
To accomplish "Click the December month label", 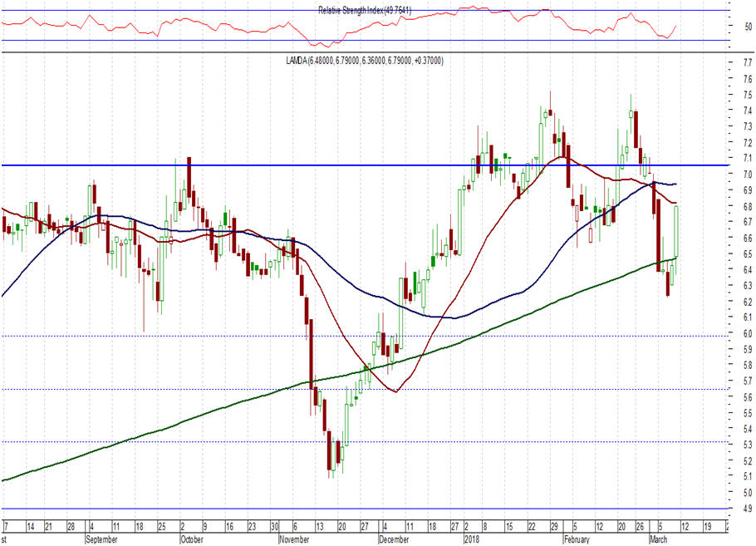I will click(x=394, y=539).
